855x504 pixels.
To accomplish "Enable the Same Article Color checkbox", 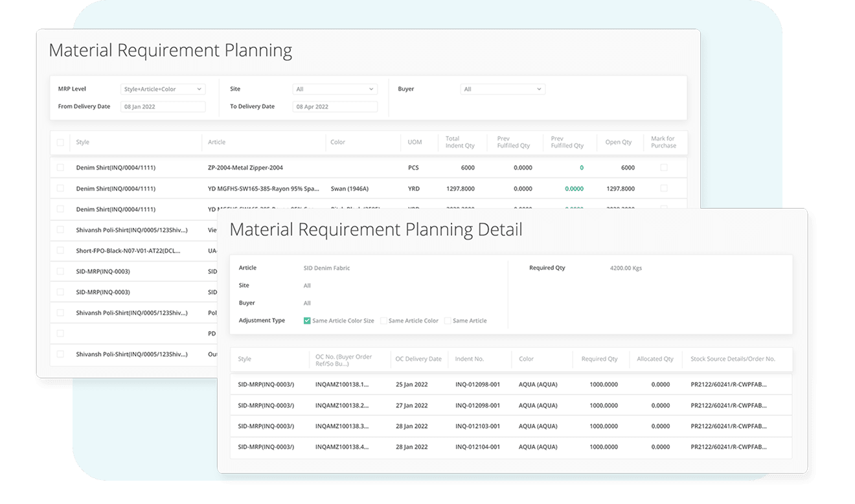I will click(383, 321).
